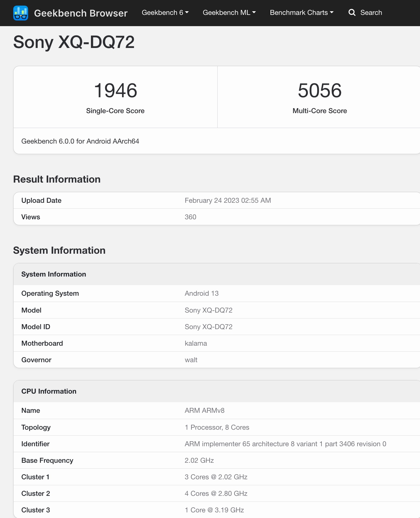Image resolution: width=420 pixels, height=518 pixels.
Task: Expand the Geekbench ML dropdown menu
Action: pos(229,13)
